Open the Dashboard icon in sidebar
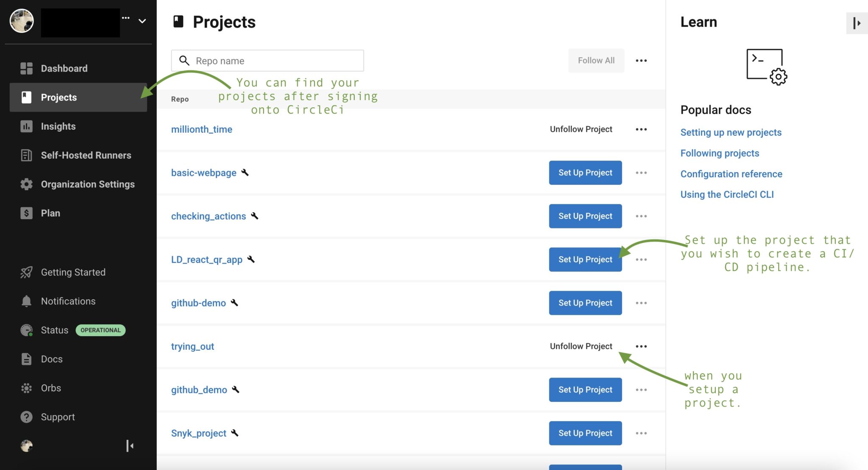 point(26,68)
